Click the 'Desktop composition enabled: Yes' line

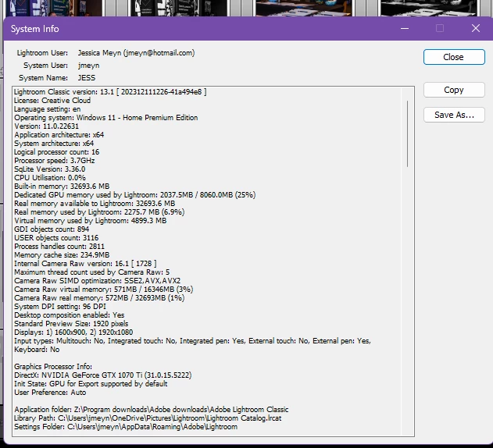(70, 315)
